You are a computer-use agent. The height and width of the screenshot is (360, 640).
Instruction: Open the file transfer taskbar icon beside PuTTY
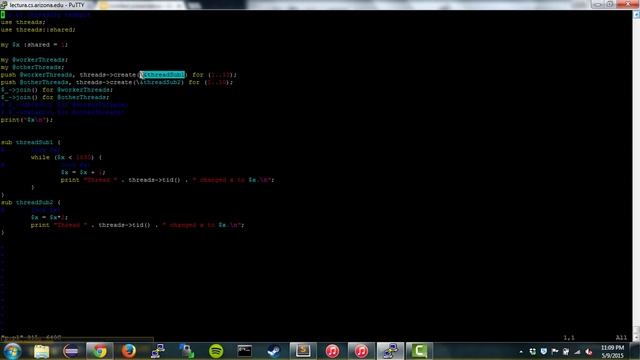pos(187,351)
